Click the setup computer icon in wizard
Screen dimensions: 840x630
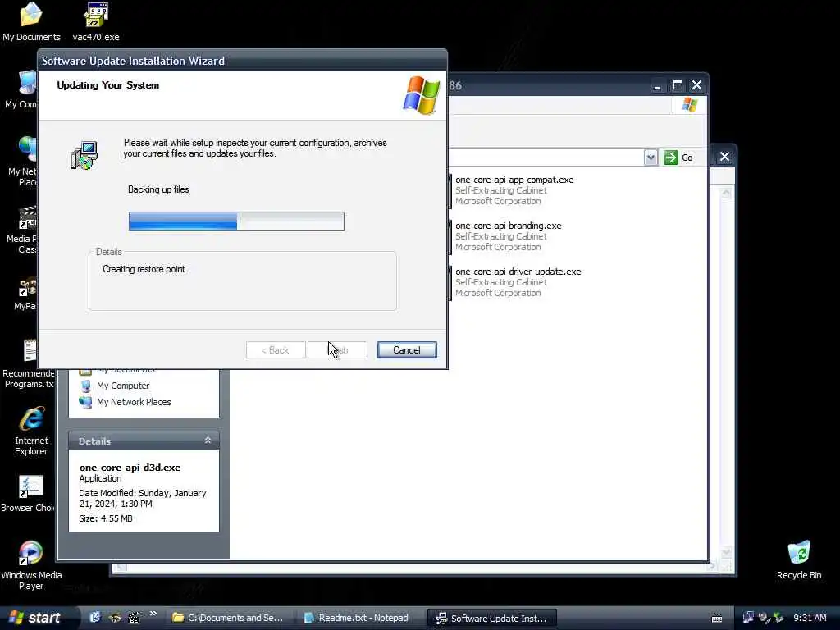(x=84, y=155)
